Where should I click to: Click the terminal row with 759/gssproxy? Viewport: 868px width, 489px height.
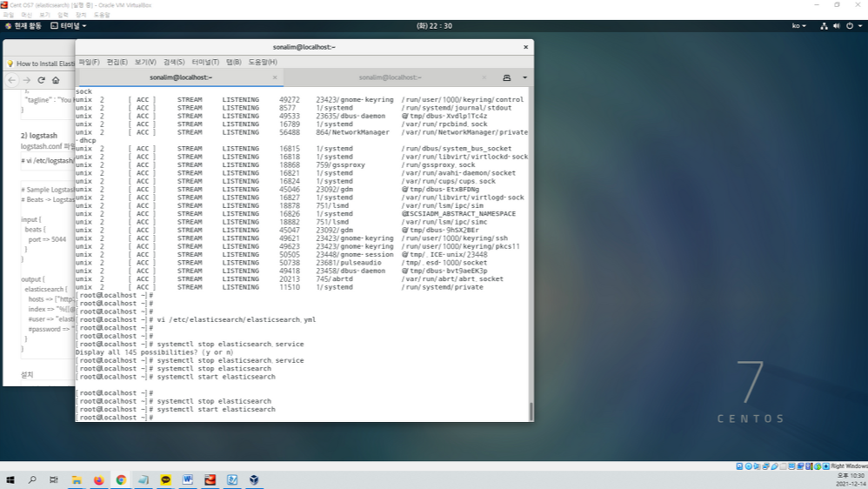point(276,165)
